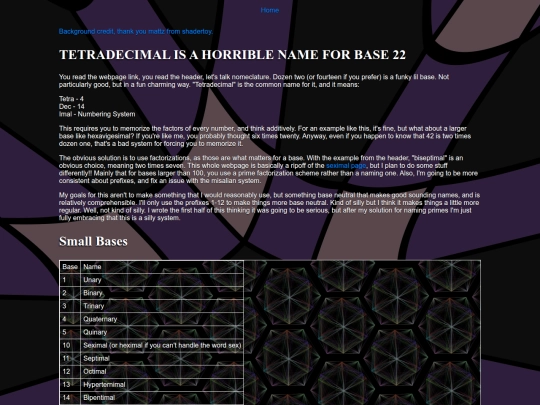This screenshot has width=540, height=405.
Task: Select the Hypertermimal table cell
Action: tap(162, 385)
